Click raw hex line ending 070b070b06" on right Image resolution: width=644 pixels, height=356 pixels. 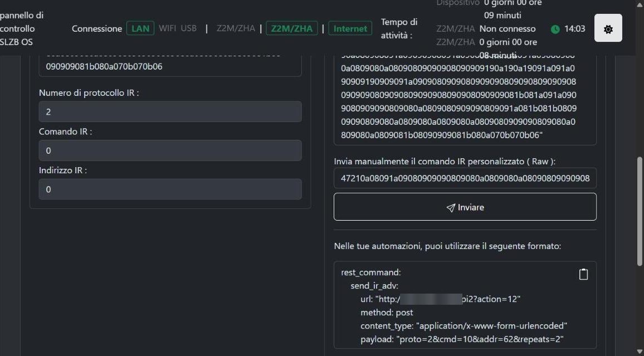coord(442,135)
